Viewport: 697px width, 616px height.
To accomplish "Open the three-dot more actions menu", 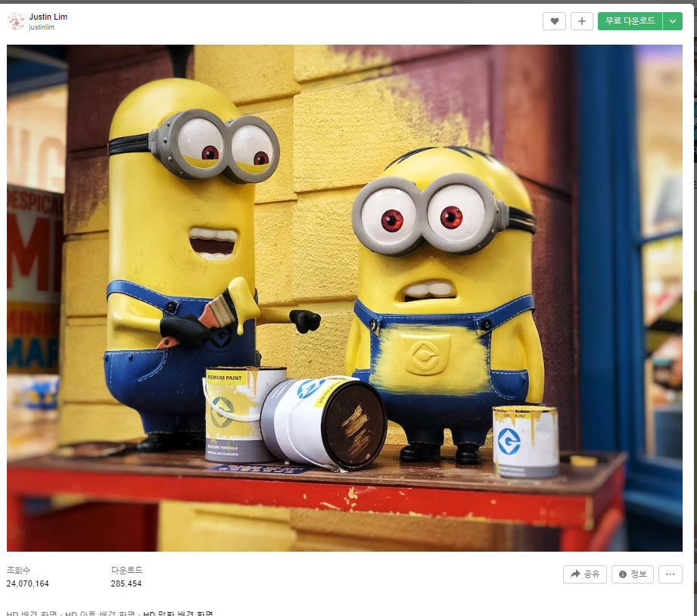I will (x=671, y=574).
